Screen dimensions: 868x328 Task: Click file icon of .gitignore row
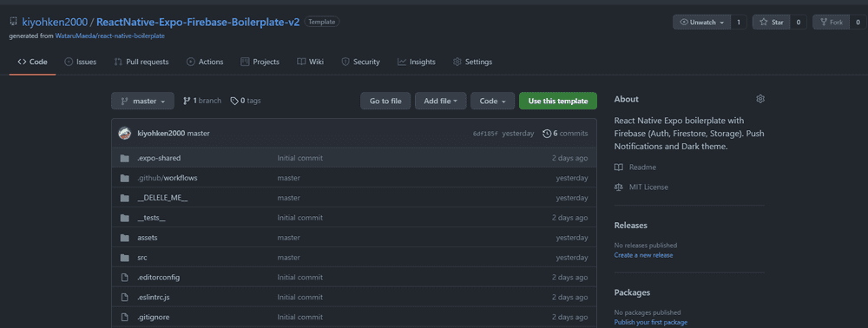coord(124,318)
